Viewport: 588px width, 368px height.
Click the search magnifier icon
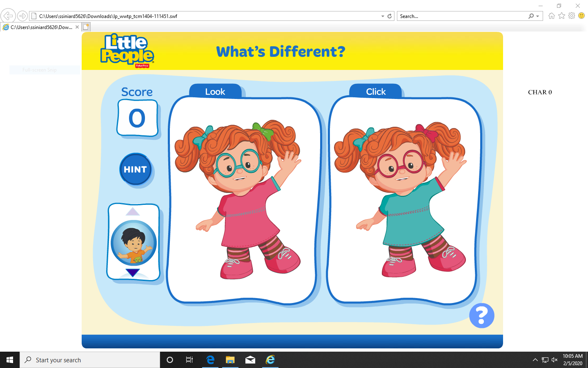click(531, 16)
